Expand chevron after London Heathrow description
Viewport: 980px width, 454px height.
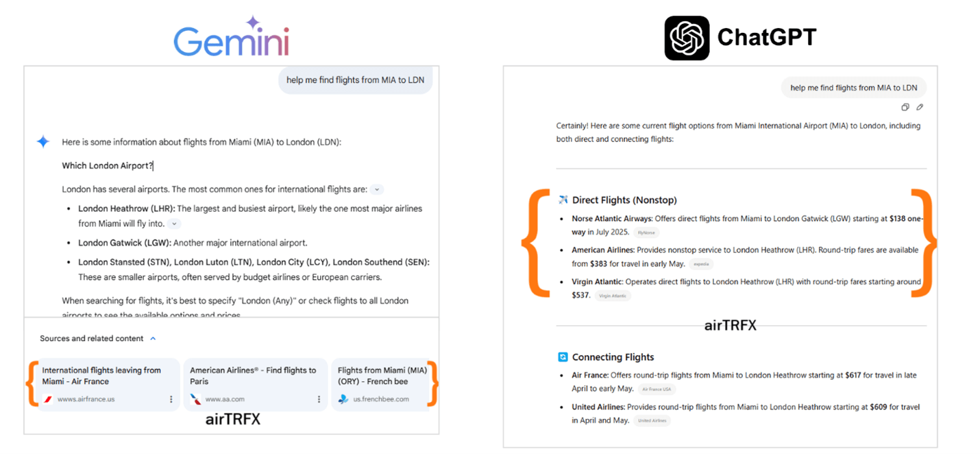click(x=174, y=224)
